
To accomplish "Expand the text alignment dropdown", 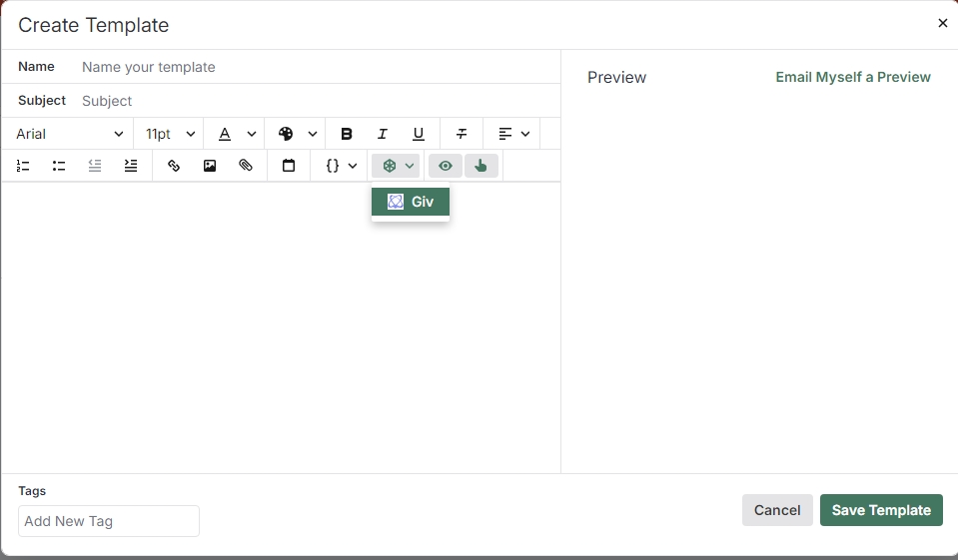I will (x=513, y=134).
